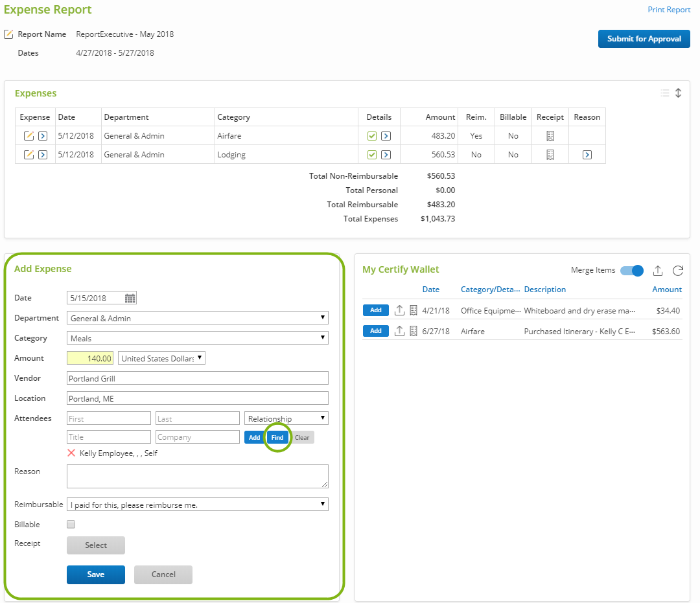Click attendee Company field
Viewport: 700px width, 603px height.
(x=197, y=437)
